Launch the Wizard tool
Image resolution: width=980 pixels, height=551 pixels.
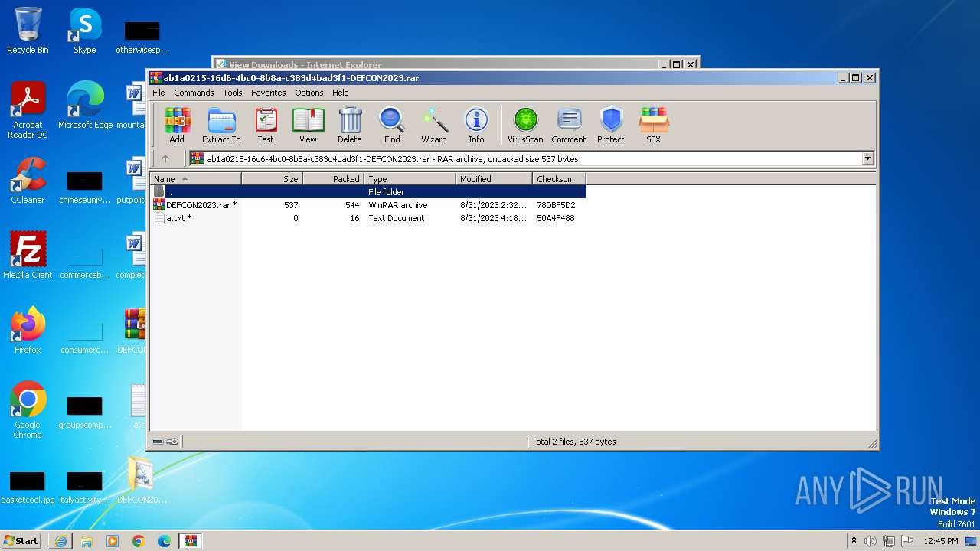434,125
